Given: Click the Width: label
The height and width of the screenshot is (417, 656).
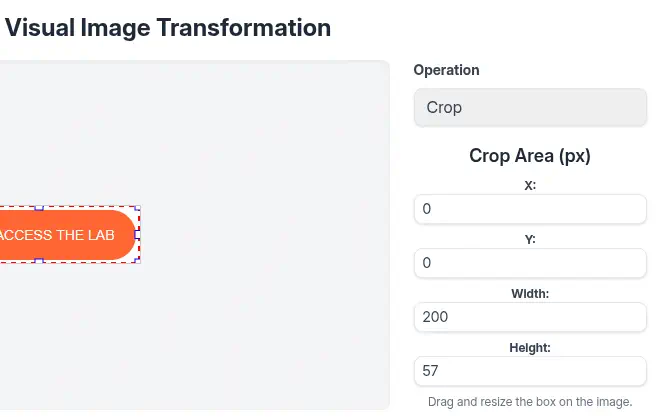Looking at the screenshot, I should click(530, 293).
